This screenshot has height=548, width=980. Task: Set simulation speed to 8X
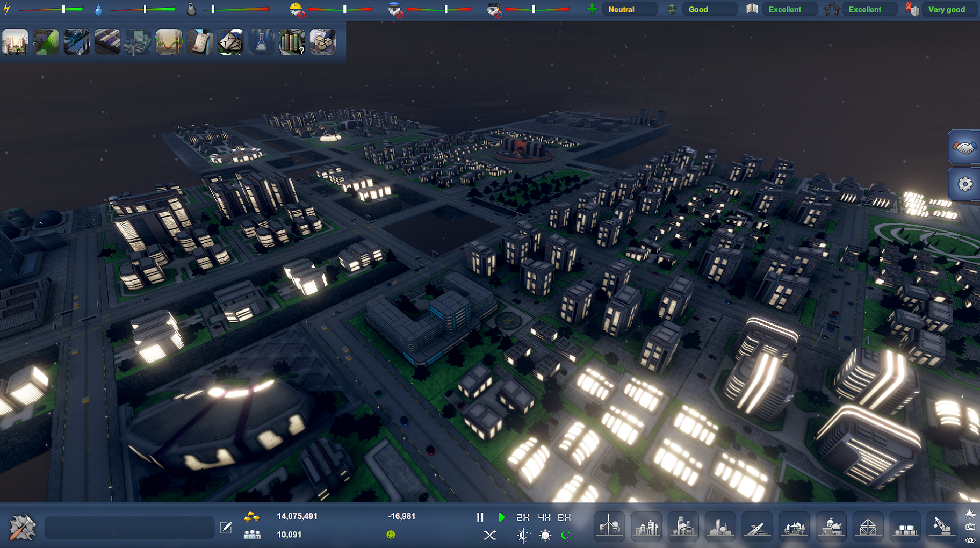pyautogui.click(x=564, y=517)
